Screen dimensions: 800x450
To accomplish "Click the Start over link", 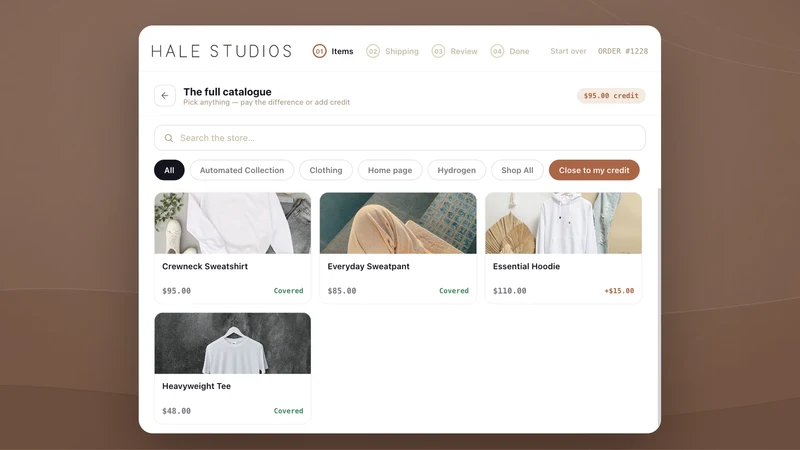I will tap(568, 51).
